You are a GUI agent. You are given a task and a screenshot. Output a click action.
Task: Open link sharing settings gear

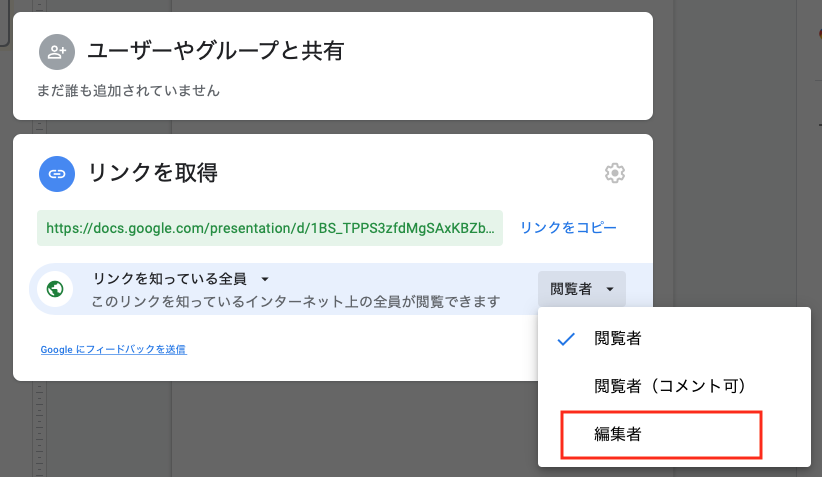tap(614, 173)
